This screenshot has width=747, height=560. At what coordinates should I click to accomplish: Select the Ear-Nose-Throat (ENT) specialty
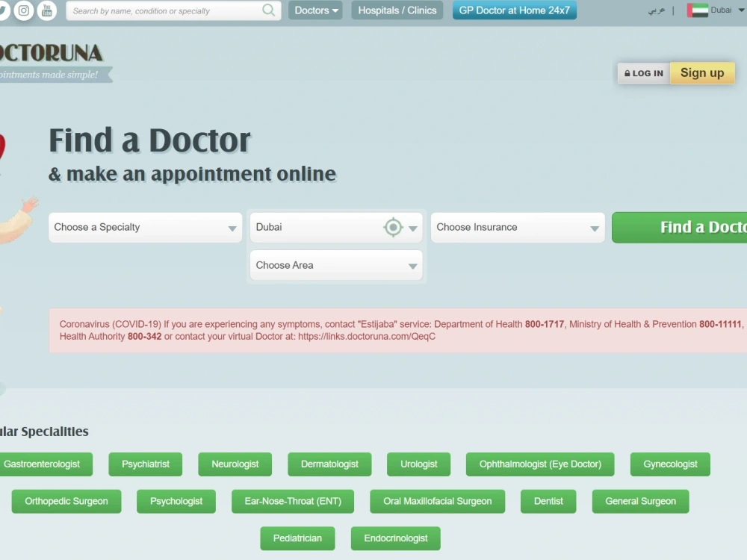[x=293, y=502]
